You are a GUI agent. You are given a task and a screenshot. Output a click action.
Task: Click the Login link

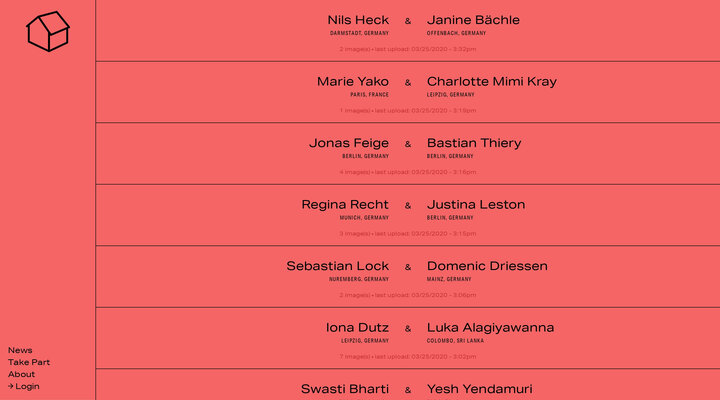click(24, 386)
